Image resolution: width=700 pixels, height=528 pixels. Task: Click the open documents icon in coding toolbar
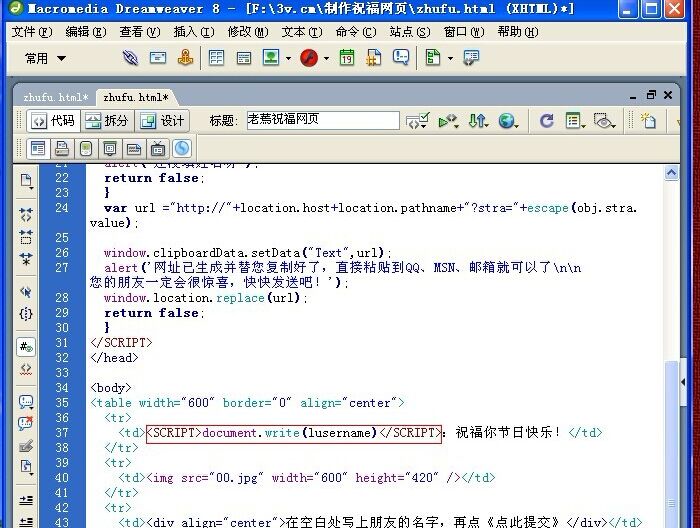(x=26, y=181)
